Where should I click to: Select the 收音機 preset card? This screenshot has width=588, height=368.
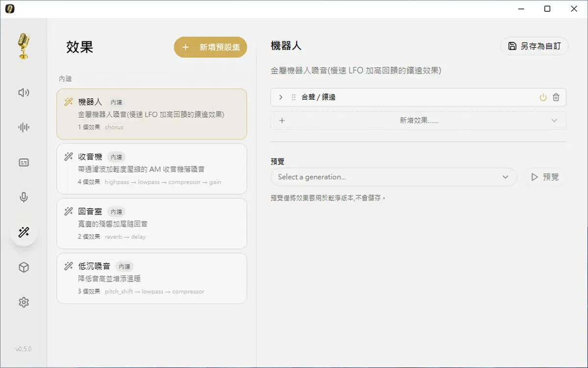(152, 169)
